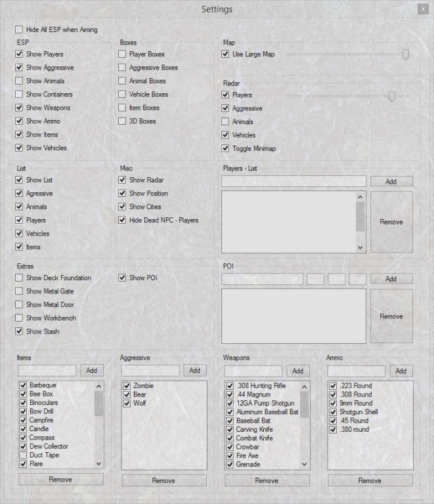The image size is (434, 504).
Task: Select Bear entry in Aggressive list
Action: point(140,394)
